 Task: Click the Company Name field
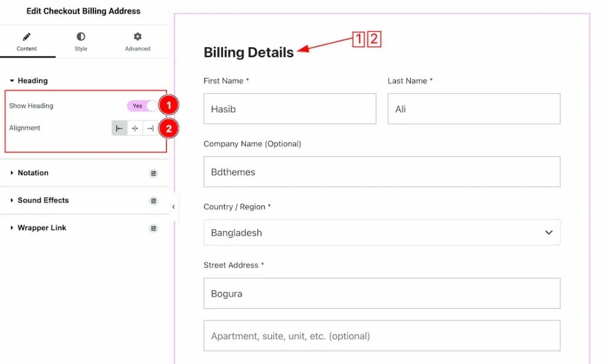coord(382,172)
